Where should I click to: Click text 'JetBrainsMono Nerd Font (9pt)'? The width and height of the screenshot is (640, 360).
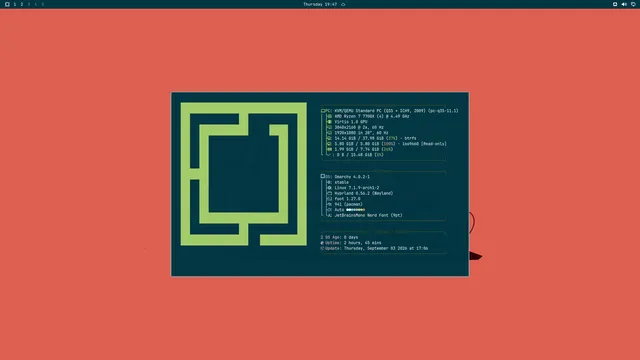coord(369,215)
